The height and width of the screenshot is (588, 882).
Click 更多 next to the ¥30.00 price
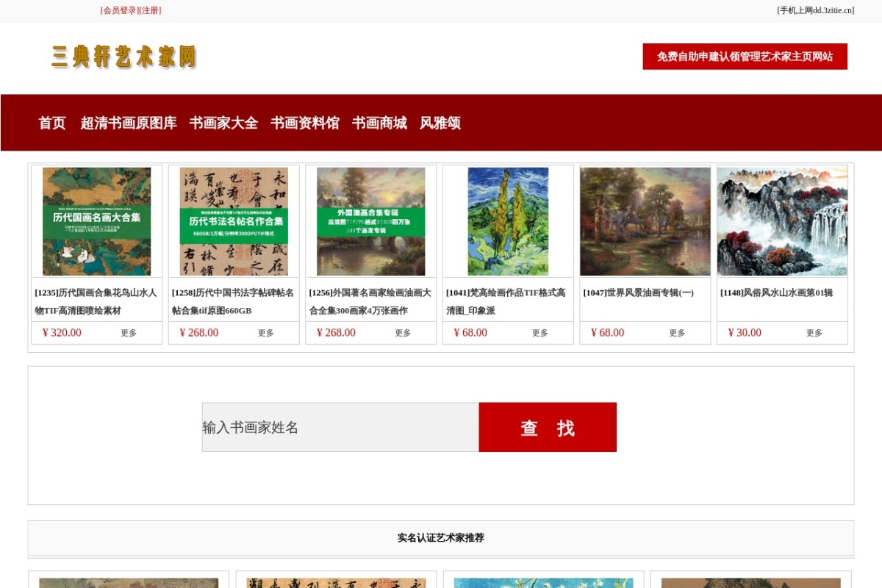(x=814, y=333)
